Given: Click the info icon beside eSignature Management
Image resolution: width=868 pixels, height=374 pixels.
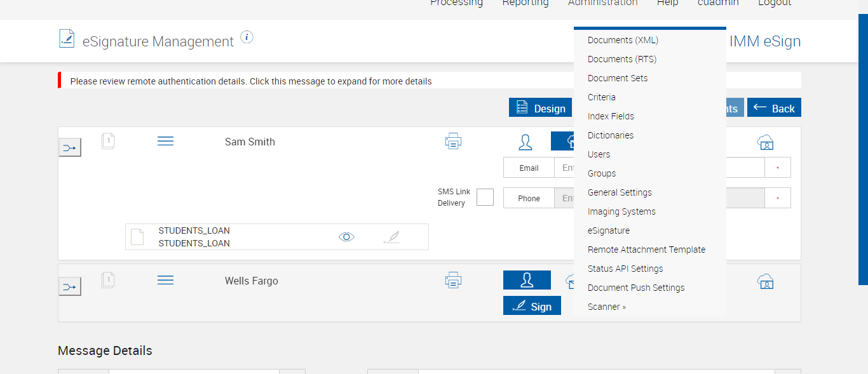Looking at the screenshot, I should coord(247,37).
